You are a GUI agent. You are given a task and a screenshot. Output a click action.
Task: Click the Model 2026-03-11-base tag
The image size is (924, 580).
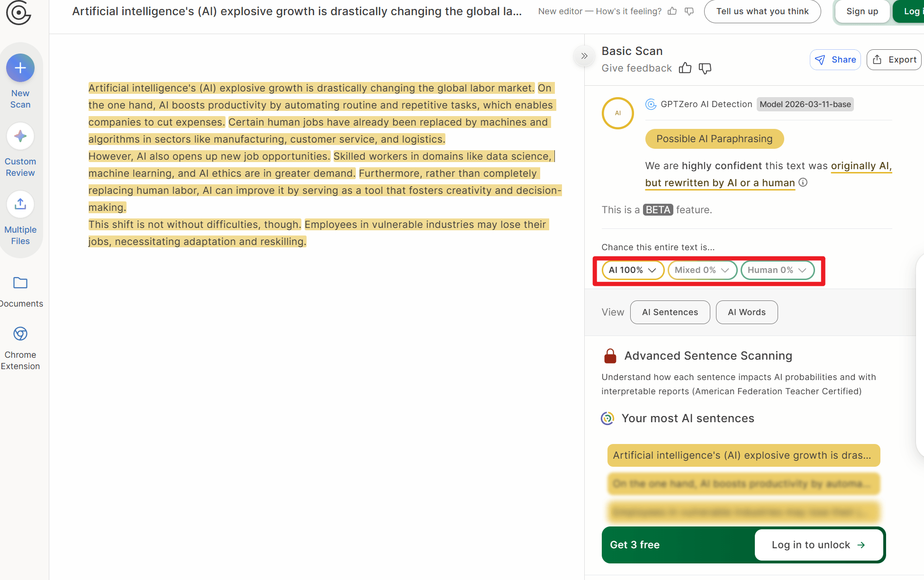(x=805, y=104)
